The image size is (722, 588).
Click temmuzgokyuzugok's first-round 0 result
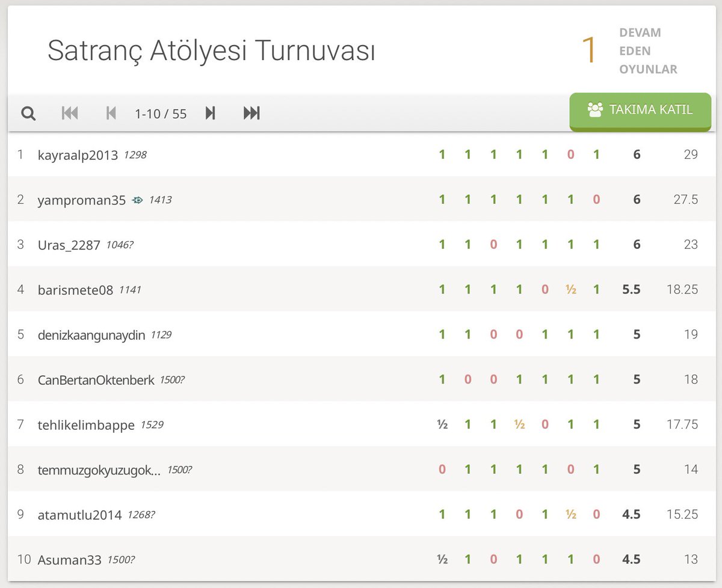pyautogui.click(x=442, y=470)
